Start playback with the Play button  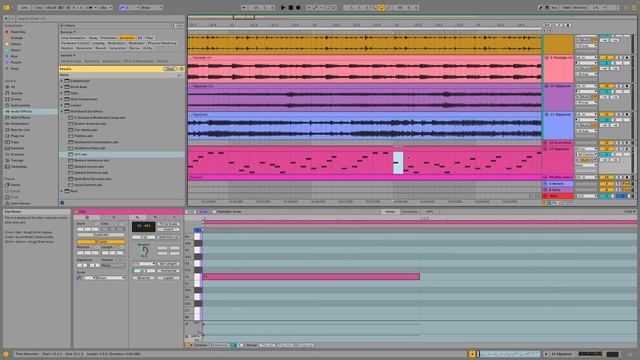click(x=283, y=7)
